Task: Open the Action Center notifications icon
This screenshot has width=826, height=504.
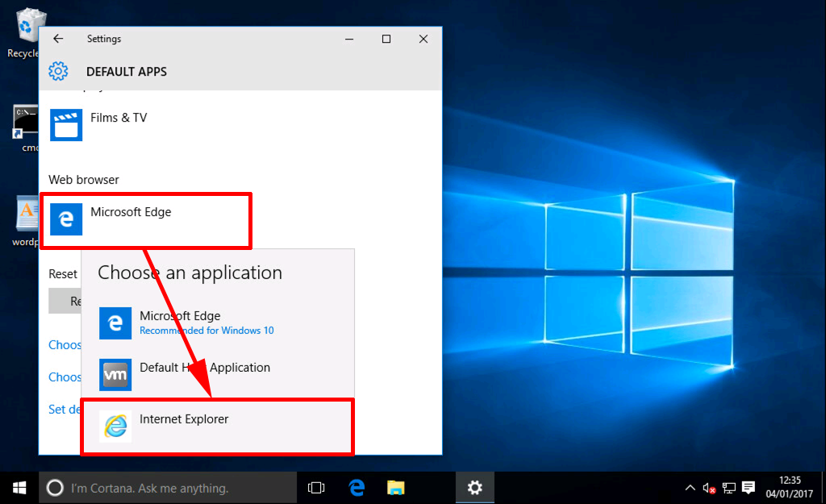Action: [x=748, y=488]
